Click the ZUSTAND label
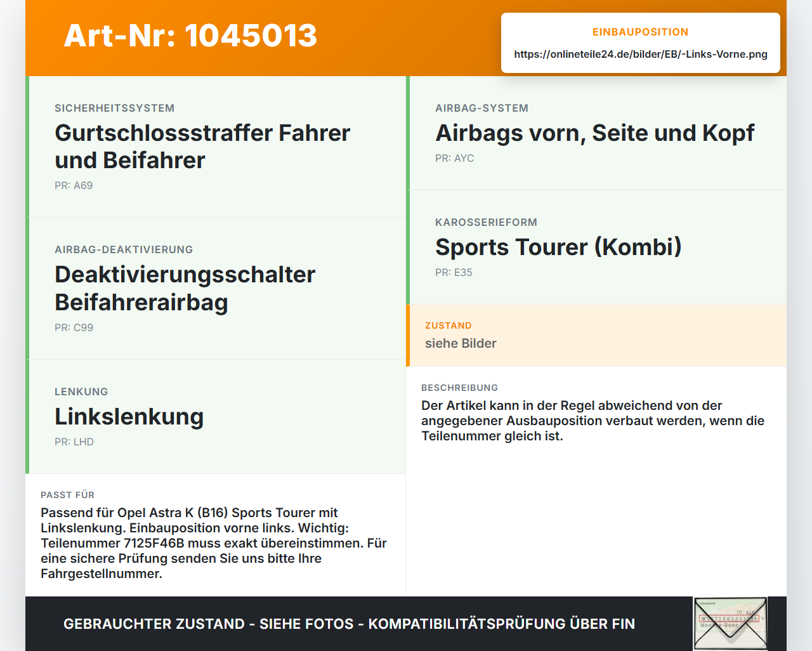This screenshot has width=812, height=651. 449,325
